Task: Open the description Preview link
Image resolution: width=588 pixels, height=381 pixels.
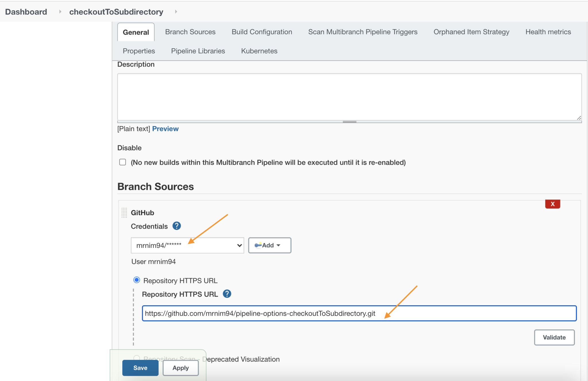Action: coord(165,129)
